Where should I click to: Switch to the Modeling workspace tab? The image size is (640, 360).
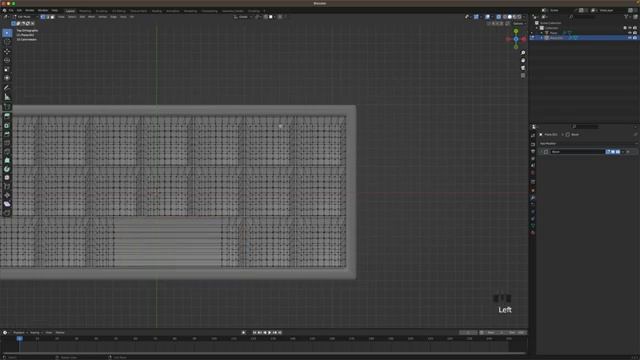85,11
